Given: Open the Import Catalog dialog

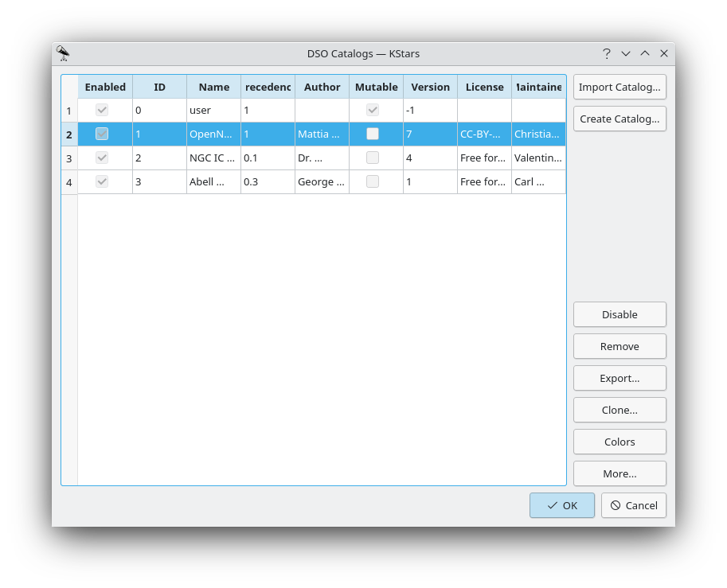Looking at the screenshot, I should (620, 87).
